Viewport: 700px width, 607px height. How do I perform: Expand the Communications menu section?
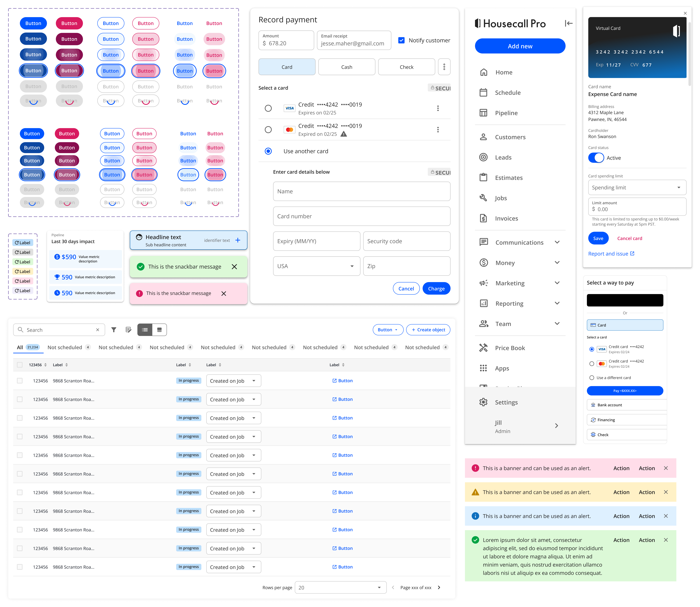click(557, 242)
